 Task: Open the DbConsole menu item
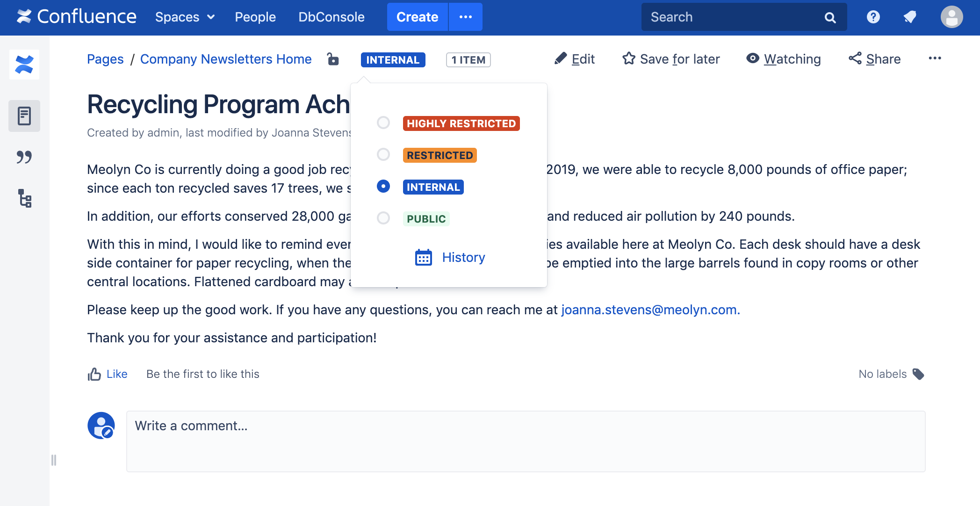click(x=331, y=17)
